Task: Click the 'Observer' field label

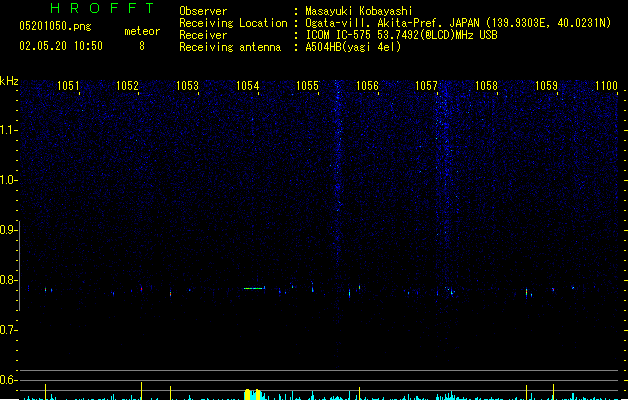Action: tap(203, 11)
